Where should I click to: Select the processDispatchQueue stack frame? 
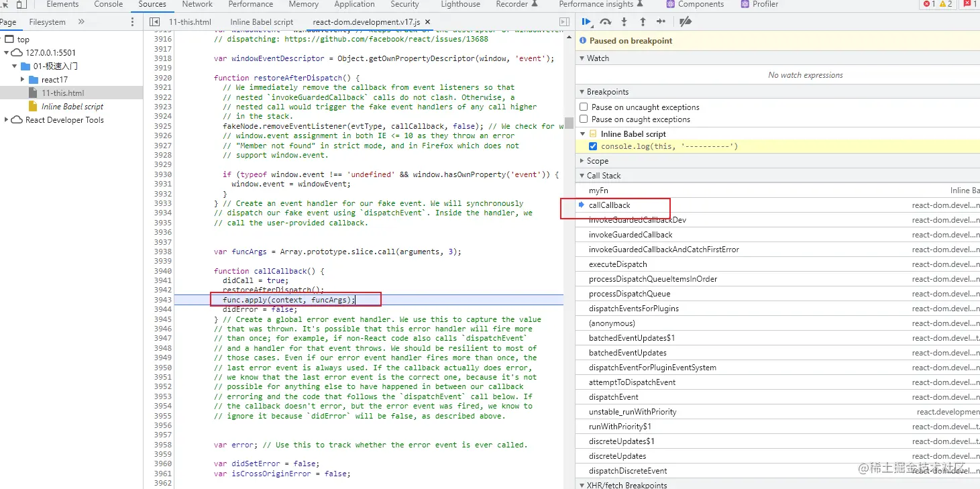click(778, 294)
